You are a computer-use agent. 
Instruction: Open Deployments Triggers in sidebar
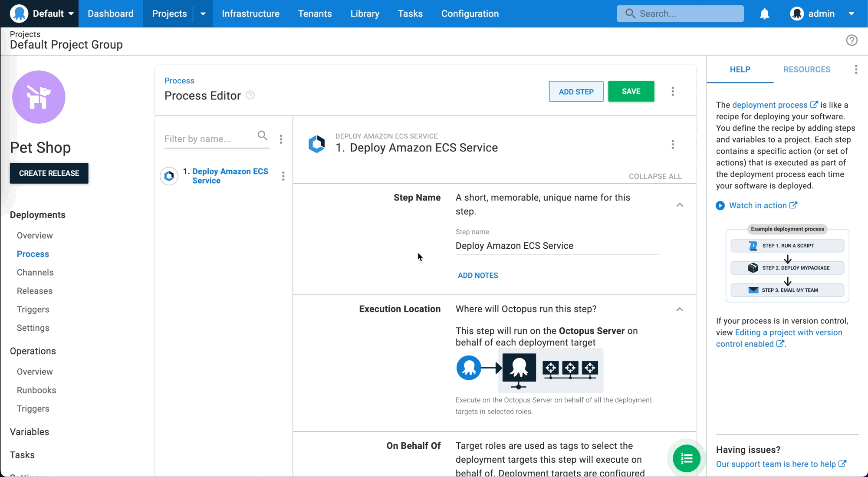(x=33, y=309)
